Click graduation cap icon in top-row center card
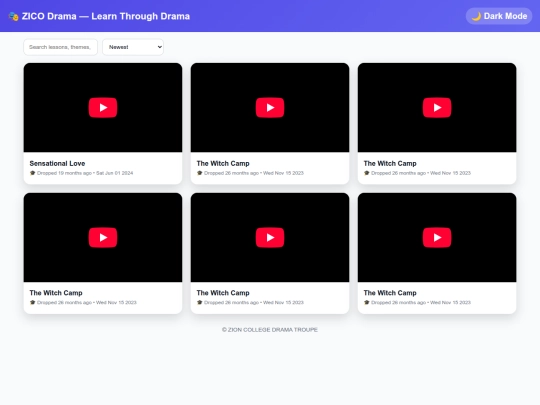This screenshot has width=540, height=405. pos(199,173)
